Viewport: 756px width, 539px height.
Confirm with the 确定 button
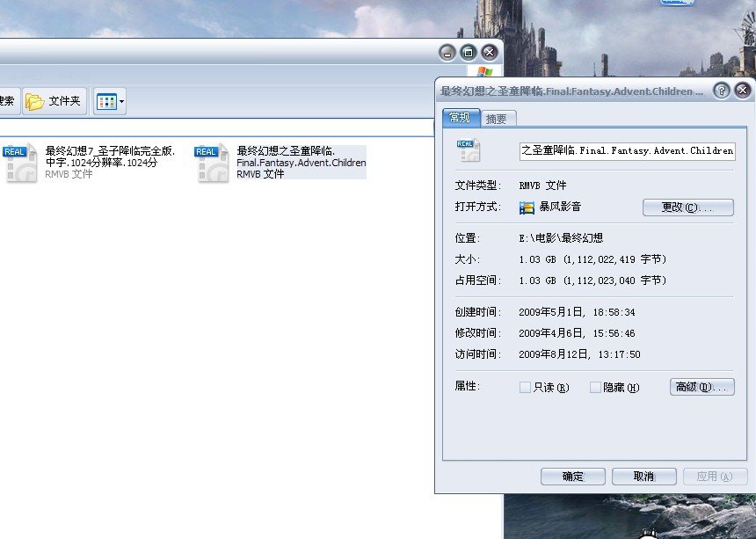click(x=573, y=477)
